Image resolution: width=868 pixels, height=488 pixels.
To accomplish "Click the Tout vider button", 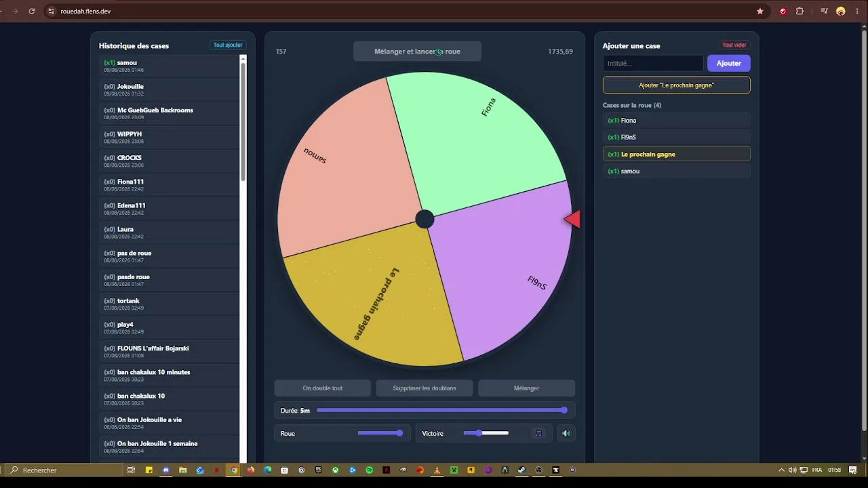I will pyautogui.click(x=734, y=45).
